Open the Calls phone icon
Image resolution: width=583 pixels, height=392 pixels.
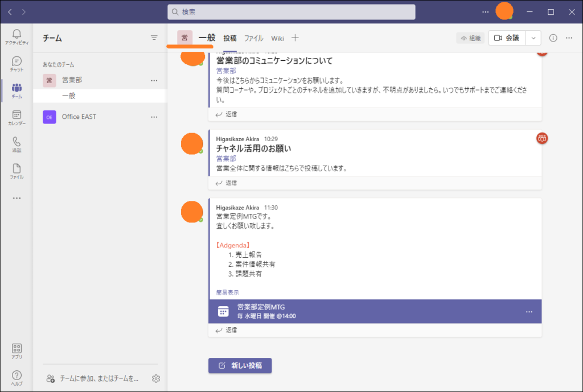[x=17, y=145]
